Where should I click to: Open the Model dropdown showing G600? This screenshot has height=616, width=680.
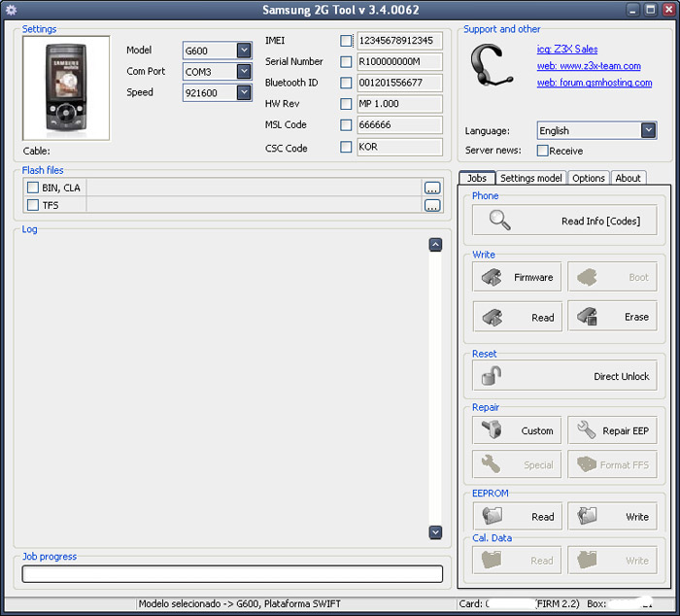point(218,51)
